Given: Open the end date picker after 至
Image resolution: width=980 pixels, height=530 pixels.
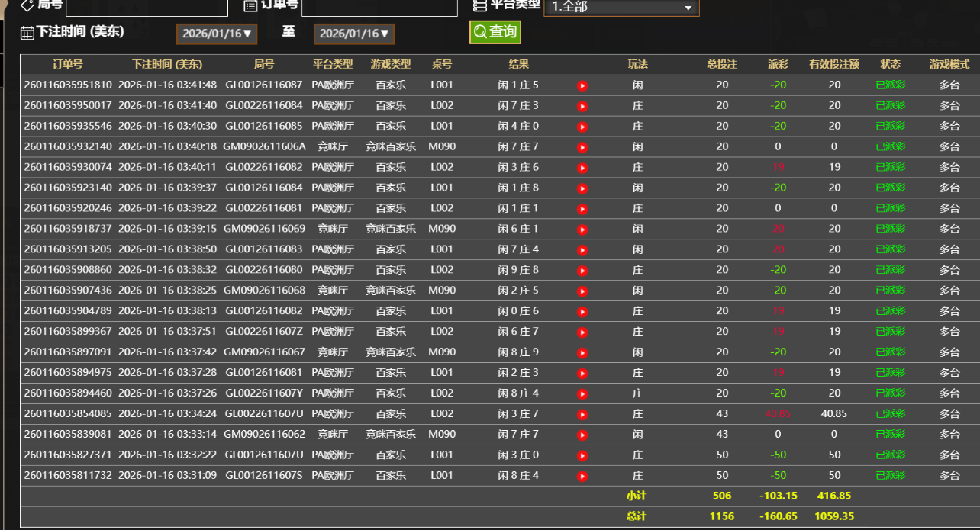Looking at the screenshot, I should (x=354, y=34).
